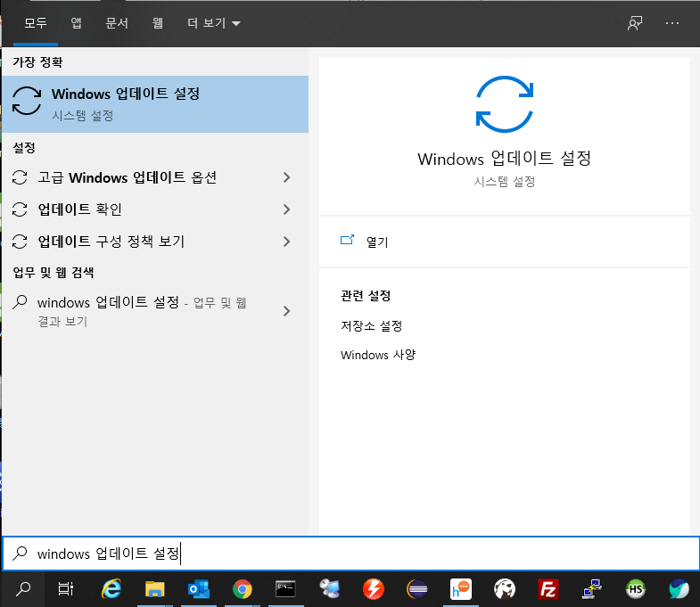700x607 pixels.
Task: Click the Windows 업데이트 설정 preview title
Action: [x=505, y=159]
